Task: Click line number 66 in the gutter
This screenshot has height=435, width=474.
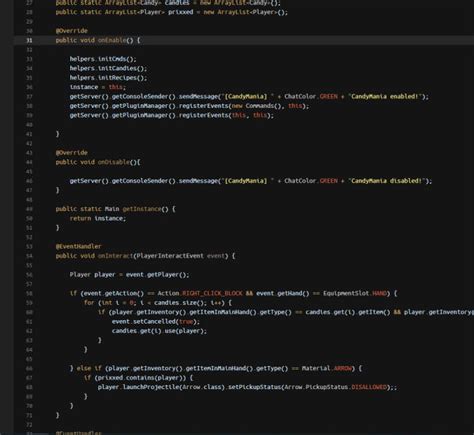Action: (29, 369)
